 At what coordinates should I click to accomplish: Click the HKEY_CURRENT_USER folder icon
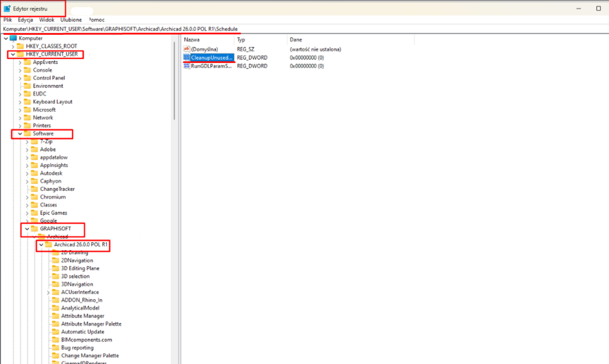click(x=20, y=54)
